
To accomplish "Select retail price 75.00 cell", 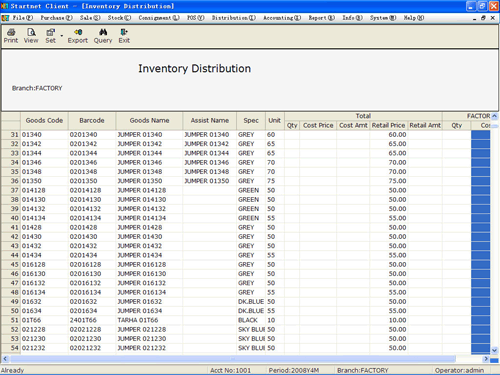I will (x=388, y=181).
